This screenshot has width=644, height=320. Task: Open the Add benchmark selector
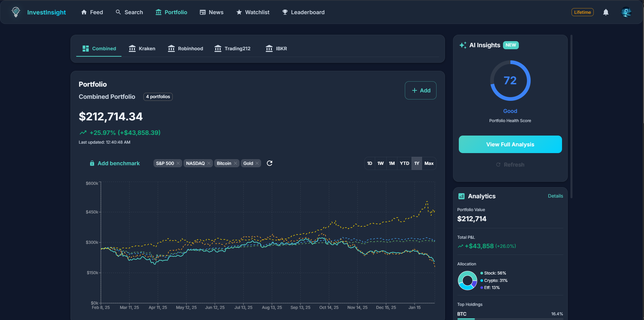(x=115, y=163)
